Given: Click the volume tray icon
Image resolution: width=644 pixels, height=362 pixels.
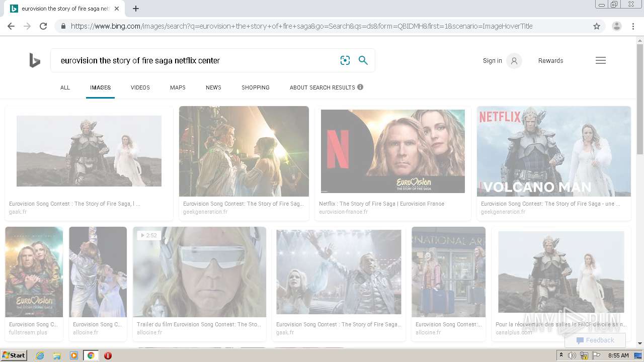Looking at the screenshot, I should [x=572, y=355].
